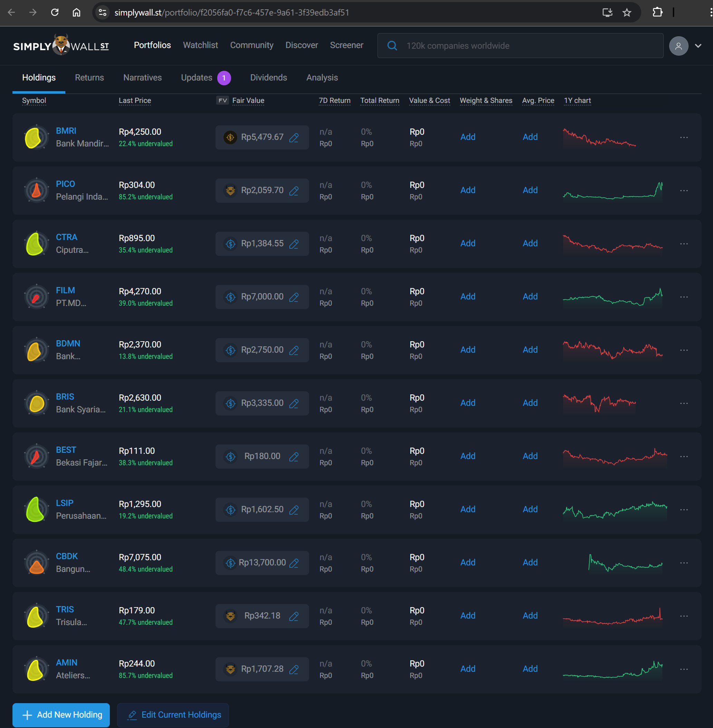Screen dimensions: 713x728
Task: Expand account dropdown chevron
Action: [x=698, y=46]
